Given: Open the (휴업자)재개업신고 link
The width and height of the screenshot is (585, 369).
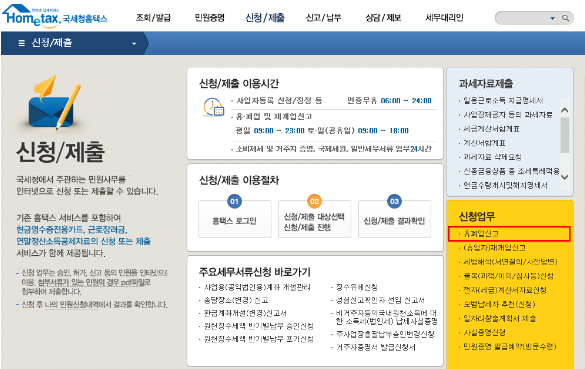Looking at the screenshot, I should pyautogui.click(x=494, y=248).
